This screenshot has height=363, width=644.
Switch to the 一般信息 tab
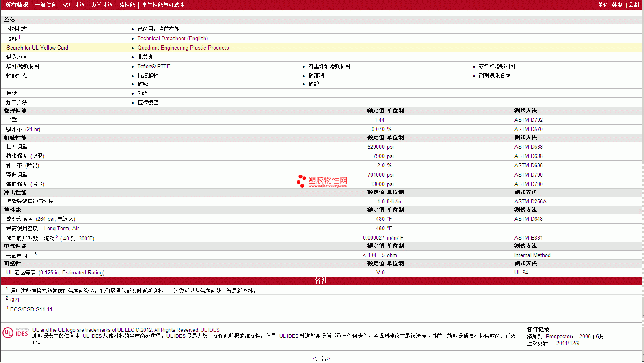click(x=46, y=5)
